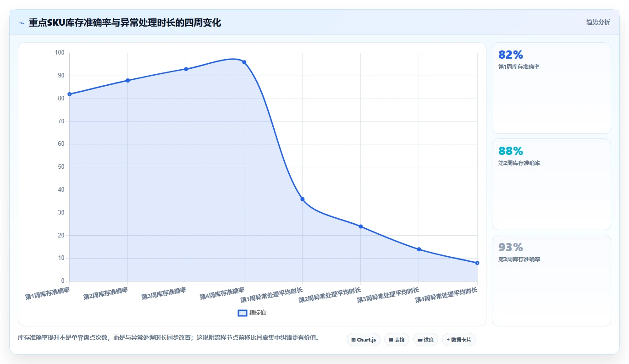Select the 表格 tag button
The image size is (629, 364).
tap(397, 340)
